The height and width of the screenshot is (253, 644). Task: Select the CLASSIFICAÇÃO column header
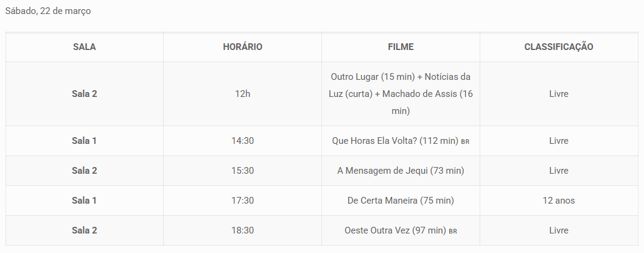pyautogui.click(x=559, y=47)
